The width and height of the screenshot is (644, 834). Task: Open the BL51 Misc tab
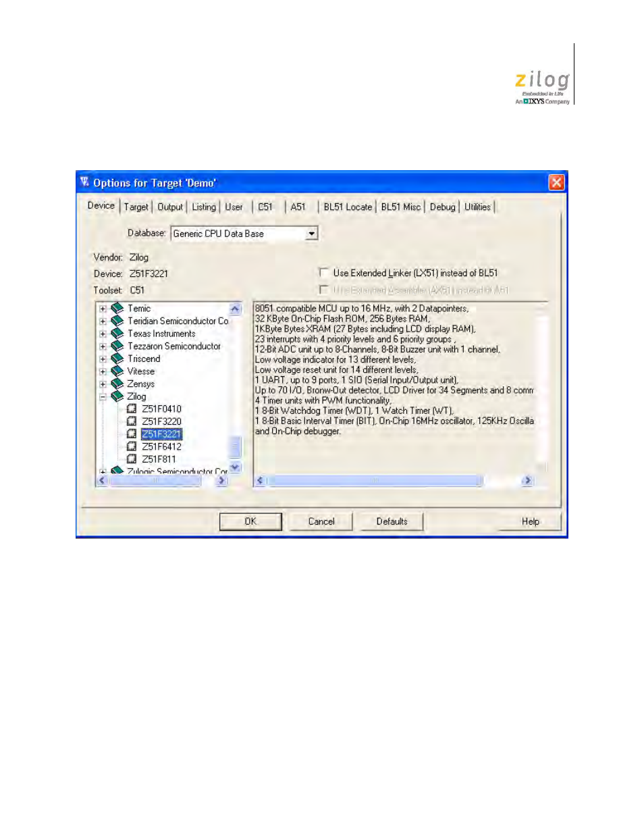pyautogui.click(x=401, y=207)
